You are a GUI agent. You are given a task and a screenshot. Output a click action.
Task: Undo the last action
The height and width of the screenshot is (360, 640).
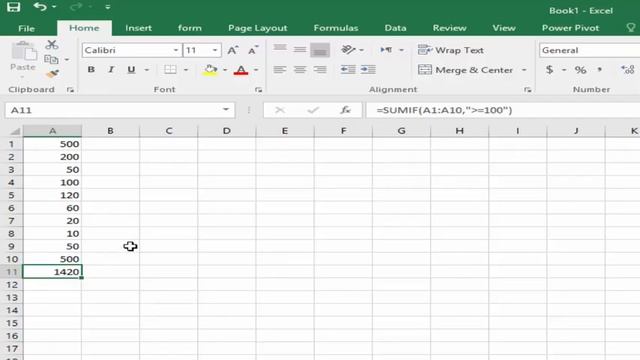click(40, 7)
